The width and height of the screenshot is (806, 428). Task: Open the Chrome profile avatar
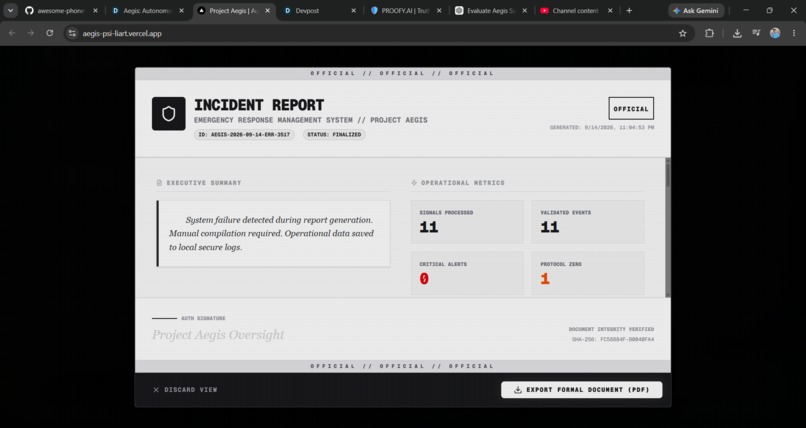tap(775, 33)
